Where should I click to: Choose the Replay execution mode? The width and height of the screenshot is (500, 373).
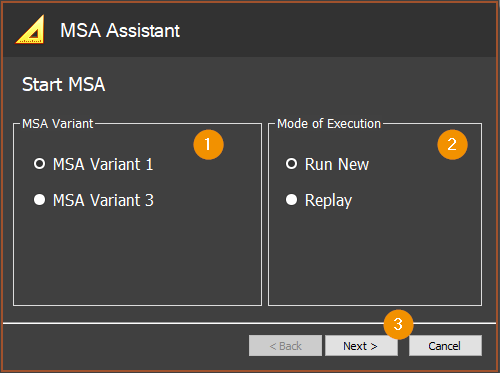point(291,200)
